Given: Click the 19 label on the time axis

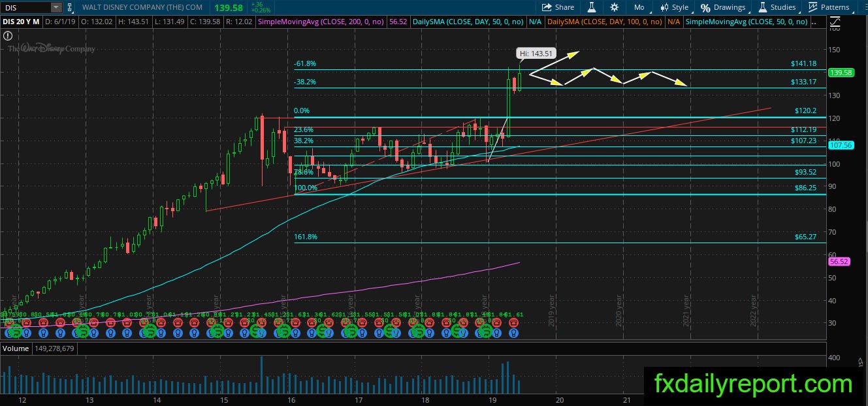Looking at the screenshot, I should pos(492,399).
